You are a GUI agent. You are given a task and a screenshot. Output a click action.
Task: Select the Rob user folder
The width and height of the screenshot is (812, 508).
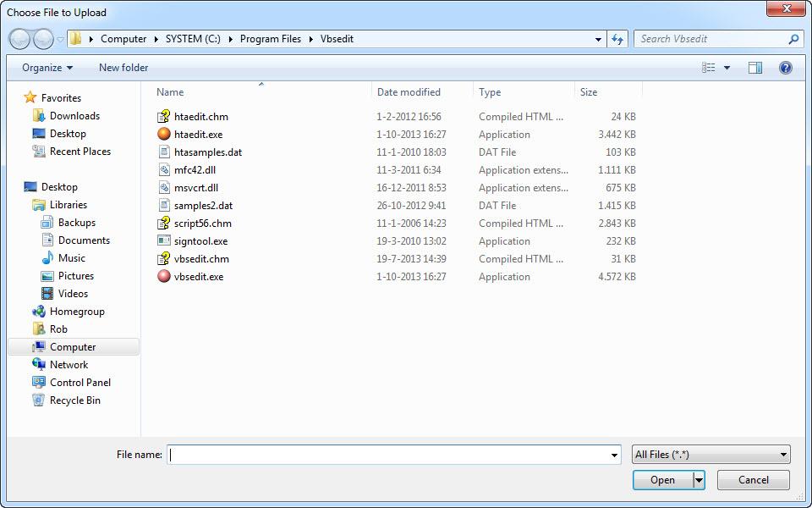click(x=58, y=329)
